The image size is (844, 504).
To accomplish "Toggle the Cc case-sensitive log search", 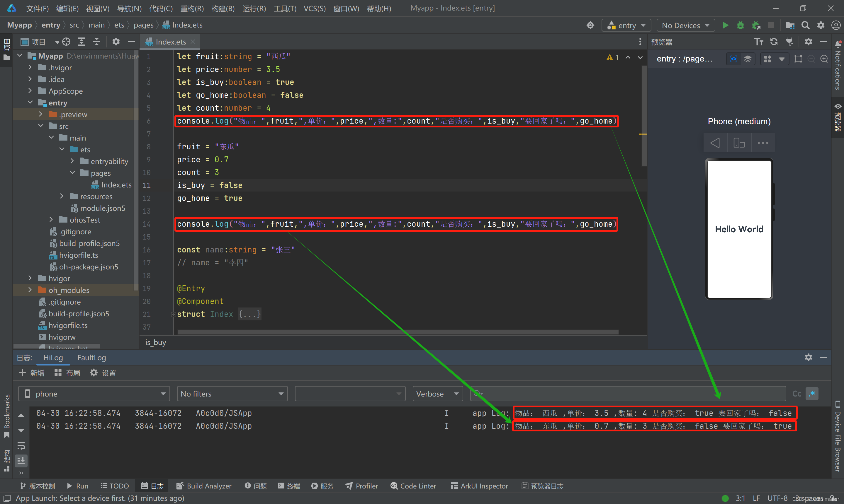I will click(x=797, y=394).
